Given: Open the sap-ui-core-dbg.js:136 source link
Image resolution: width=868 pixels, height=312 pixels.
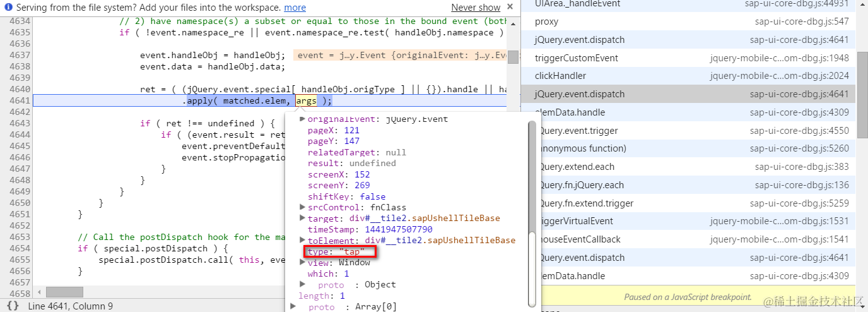Looking at the screenshot, I should 802,185.
